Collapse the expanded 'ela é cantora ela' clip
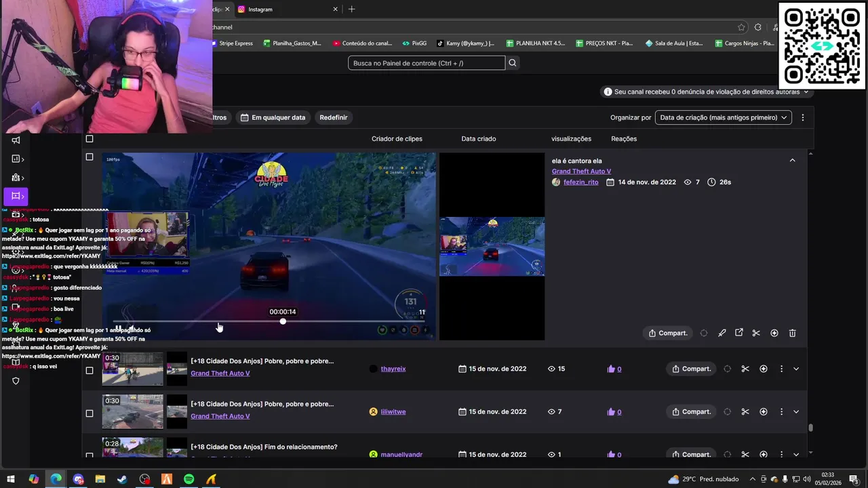868x488 pixels. coord(792,160)
